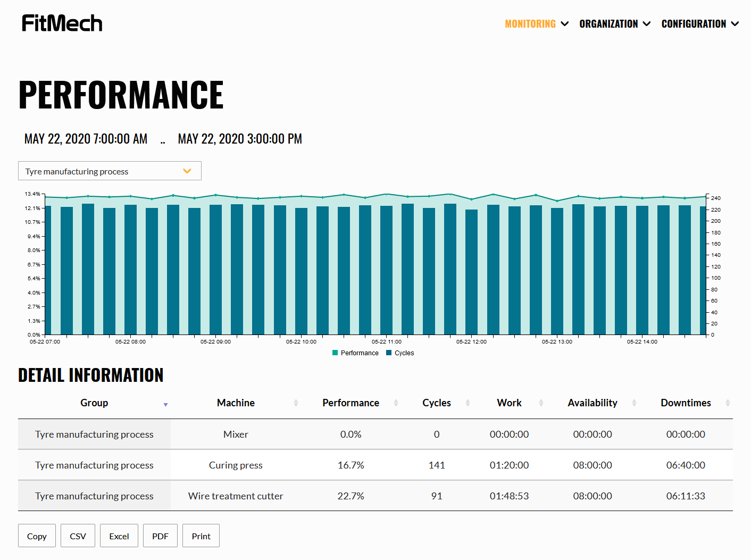Open the Organization menu
This screenshot has height=560, width=751.
click(608, 24)
